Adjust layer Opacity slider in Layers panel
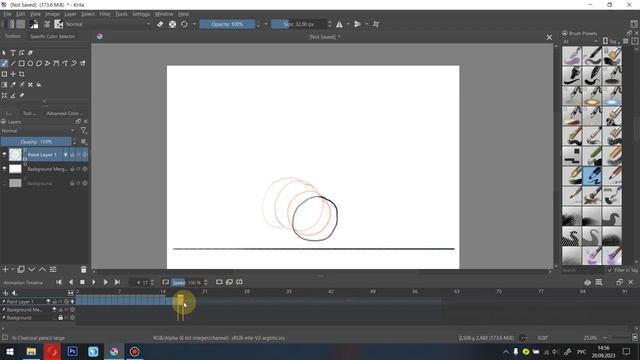 pos(36,142)
